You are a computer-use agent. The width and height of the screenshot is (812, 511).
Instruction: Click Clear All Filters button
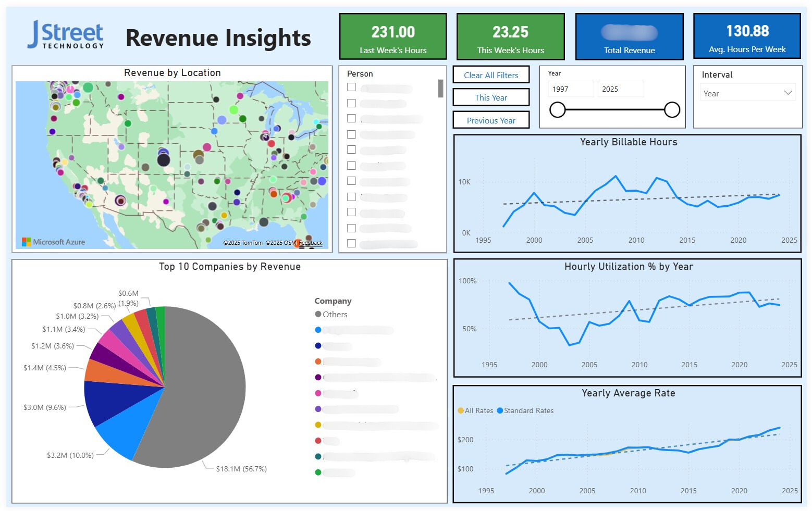coord(491,74)
